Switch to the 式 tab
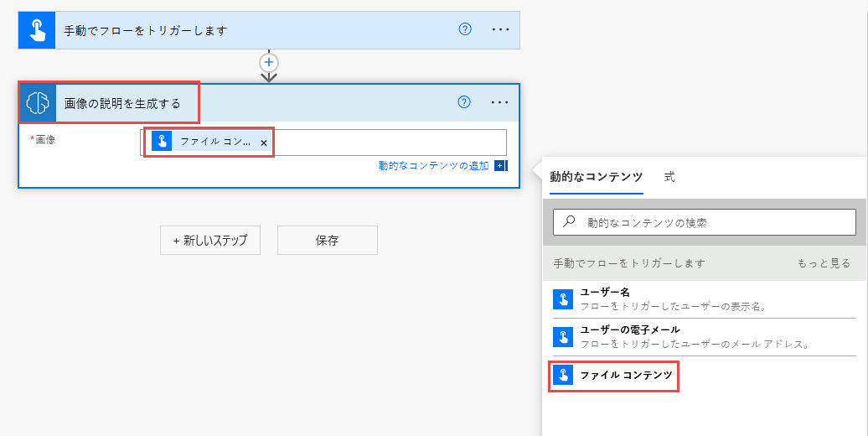The image size is (868, 436). click(x=669, y=177)
